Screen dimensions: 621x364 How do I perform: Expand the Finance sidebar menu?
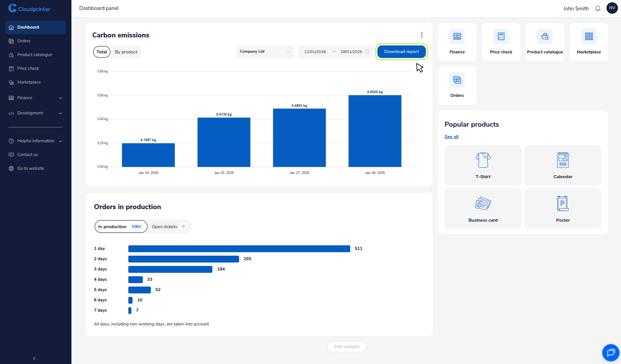(35, 98)
